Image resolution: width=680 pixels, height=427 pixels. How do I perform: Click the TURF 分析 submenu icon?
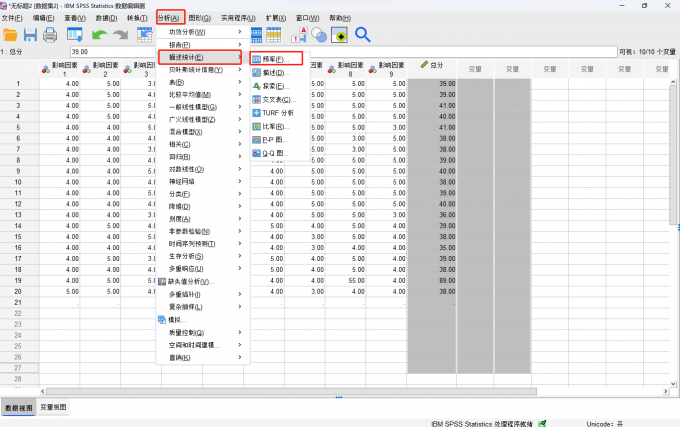pyautogui.click(x=256, y=113)
